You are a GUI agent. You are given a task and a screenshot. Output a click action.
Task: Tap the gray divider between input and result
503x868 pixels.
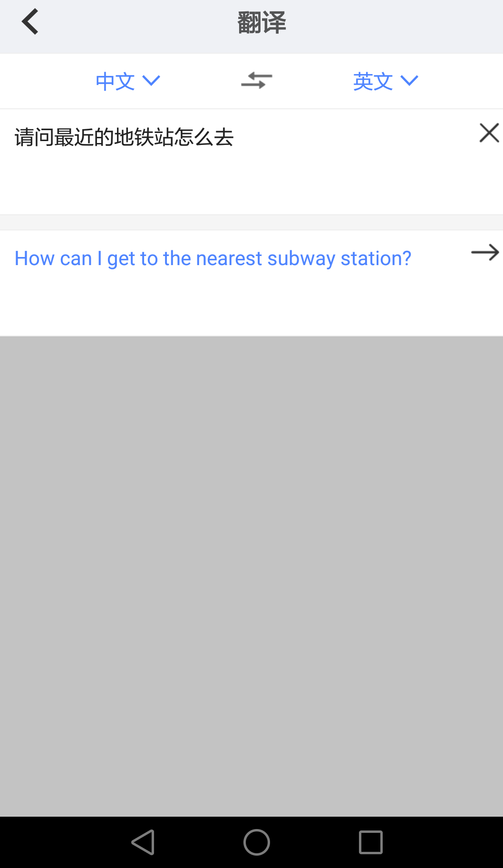[251, 222]
